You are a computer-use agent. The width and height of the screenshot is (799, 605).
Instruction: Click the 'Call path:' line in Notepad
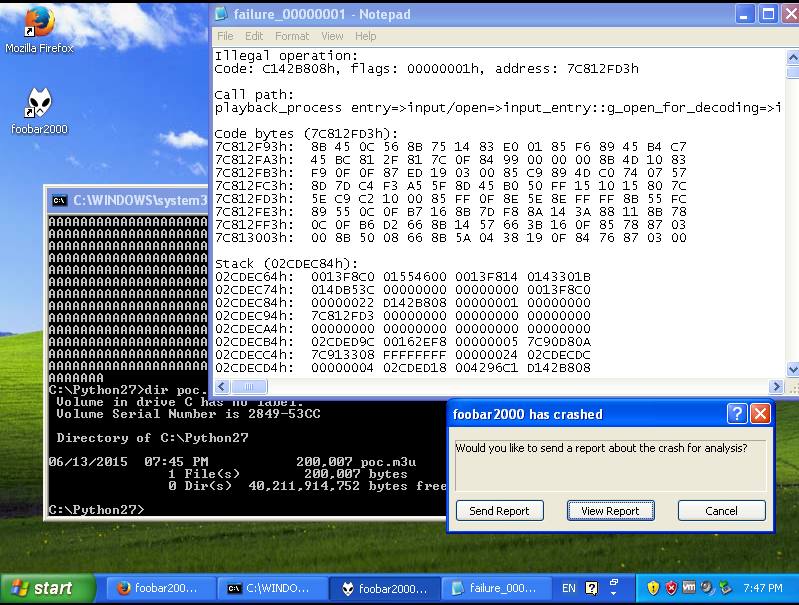[x=254, y=95]
